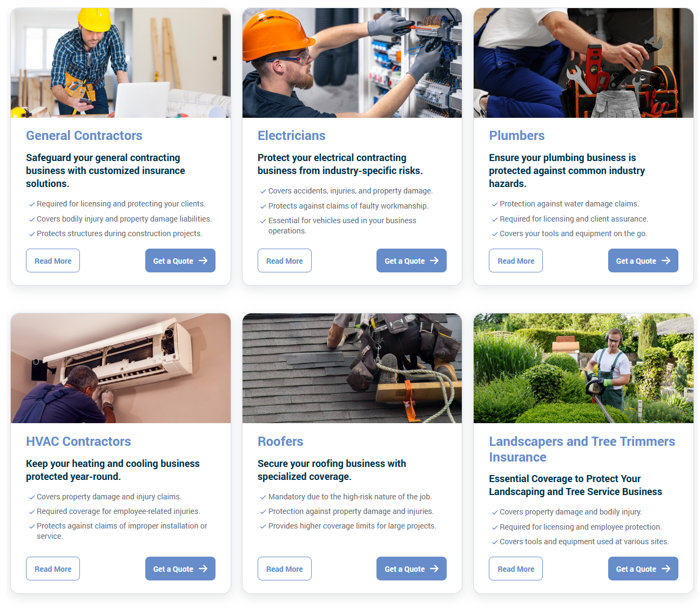This screenshot has width=700, height=608.
Task: Click the arrow icon in HVAC Contractors Get a Quote
Action: tap(203, 569)
